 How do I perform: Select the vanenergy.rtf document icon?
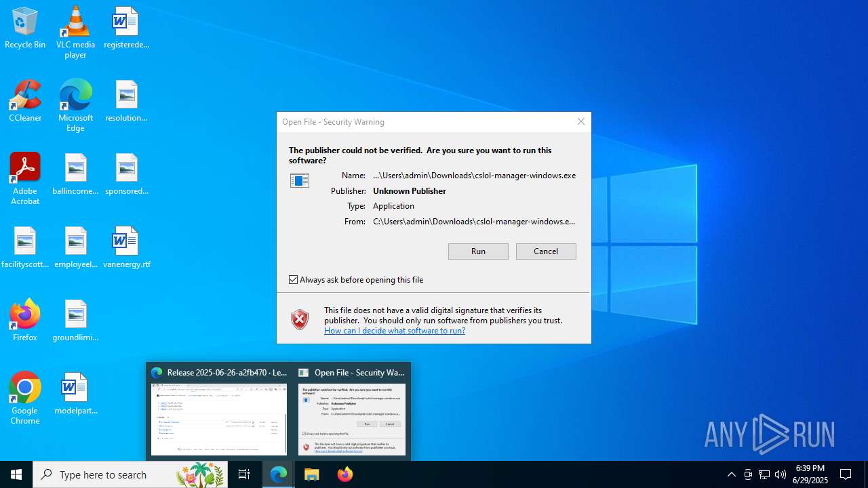(126, 248)
